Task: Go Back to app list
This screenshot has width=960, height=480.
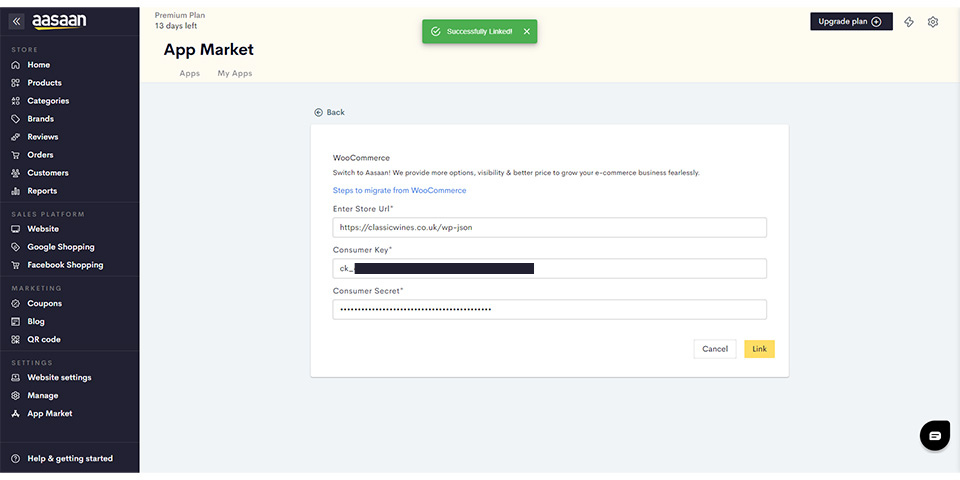Action: [329, 113]
